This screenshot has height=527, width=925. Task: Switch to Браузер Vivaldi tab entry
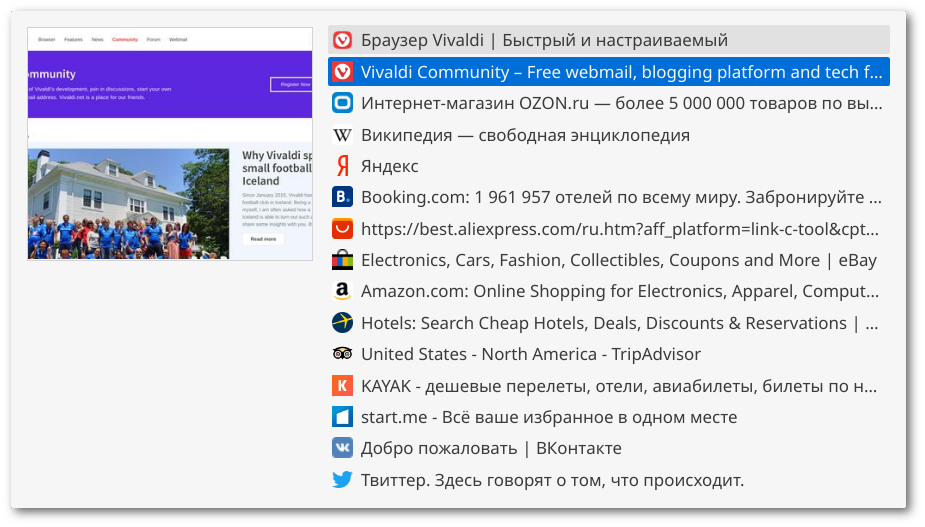pyautogui.click(x=609, y=40)
